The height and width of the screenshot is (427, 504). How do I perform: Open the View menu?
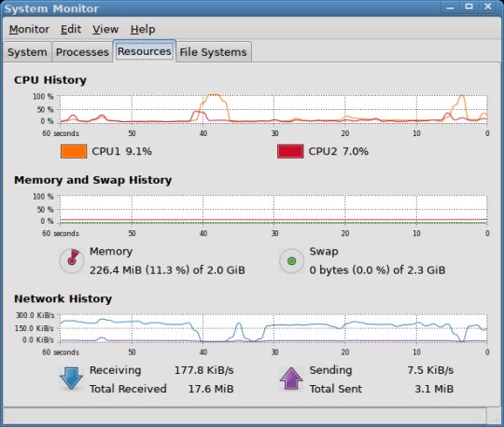(105, 29)
